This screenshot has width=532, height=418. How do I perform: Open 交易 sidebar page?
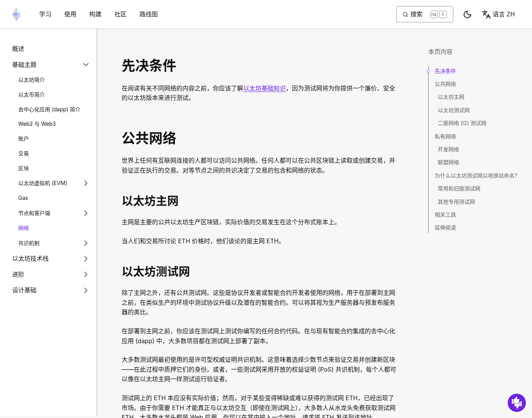coord(24,154)
